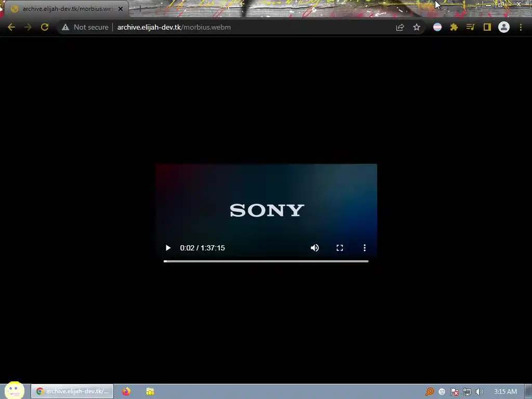Open system volume tray icon
Viewport: 532px width, 399px height.
click(x=479, y=392)
